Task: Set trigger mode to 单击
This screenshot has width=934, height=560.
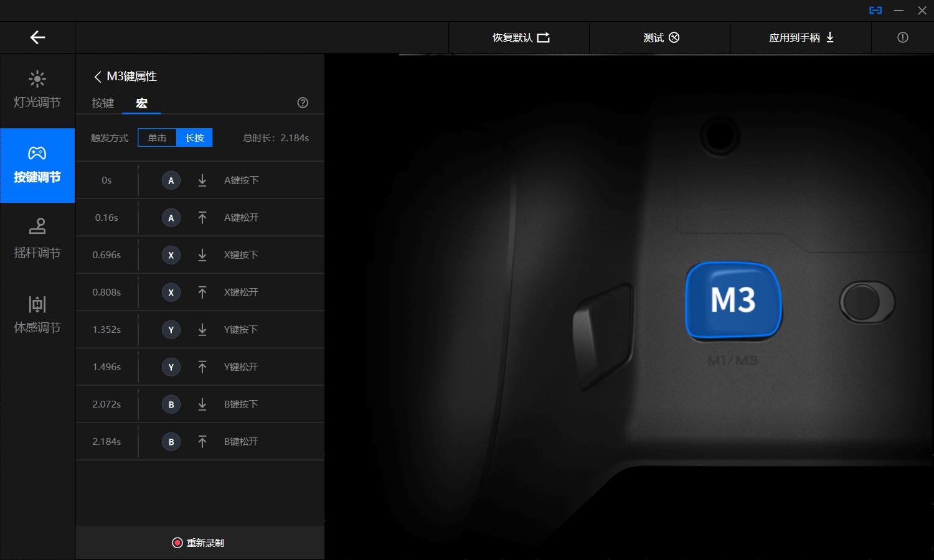Action: coord(157,138)
